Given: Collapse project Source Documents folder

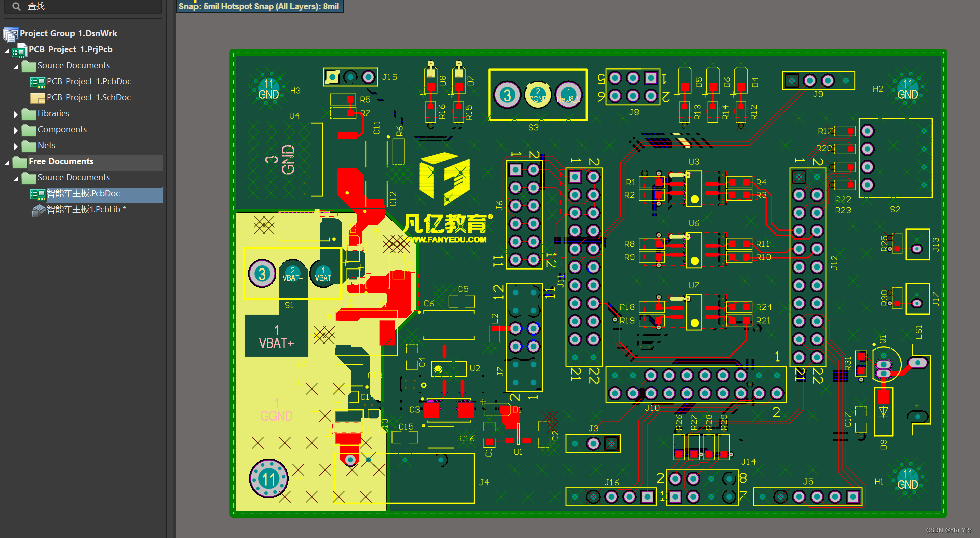Looking at the screenshot, I should tap(16, 66).
